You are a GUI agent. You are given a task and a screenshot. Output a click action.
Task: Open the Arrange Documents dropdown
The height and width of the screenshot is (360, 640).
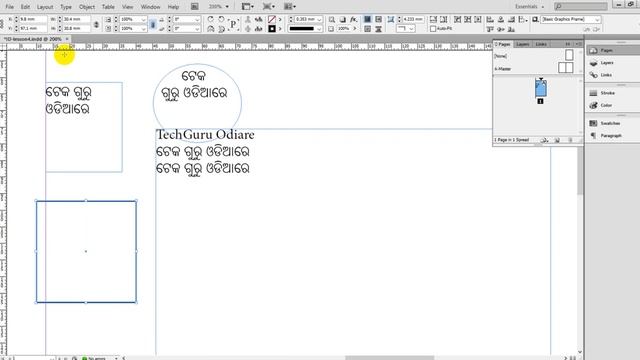point(290,7)
